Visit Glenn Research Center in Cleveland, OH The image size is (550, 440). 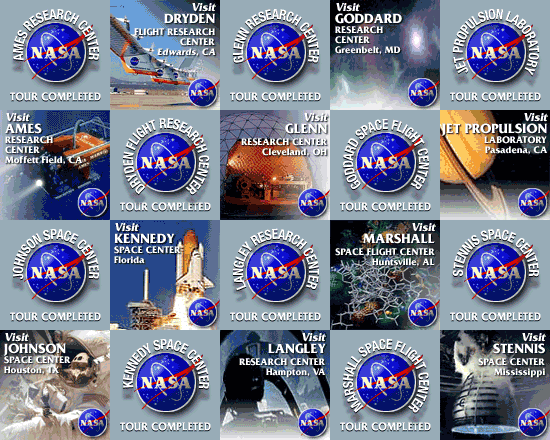pos(275,165)
